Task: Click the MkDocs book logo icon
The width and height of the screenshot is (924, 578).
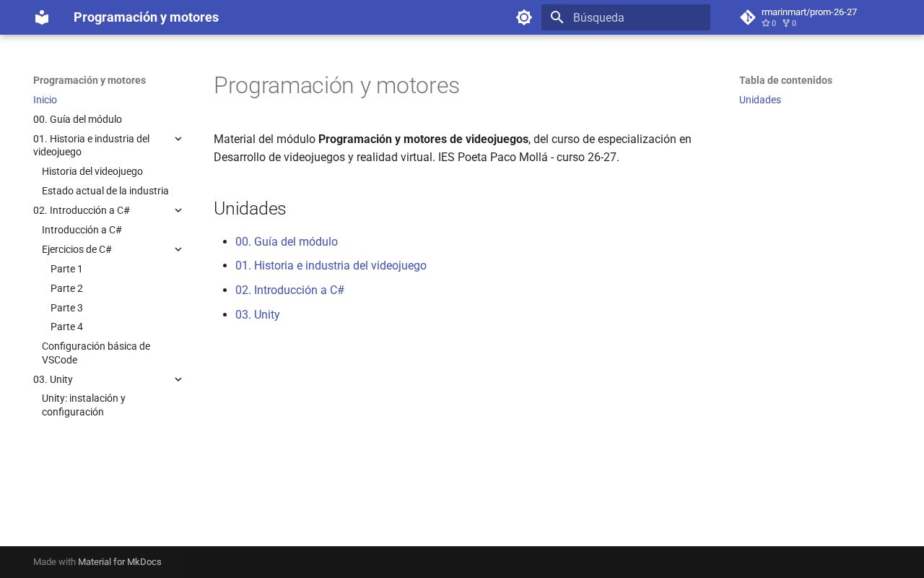Action: (x=42, y=17)
